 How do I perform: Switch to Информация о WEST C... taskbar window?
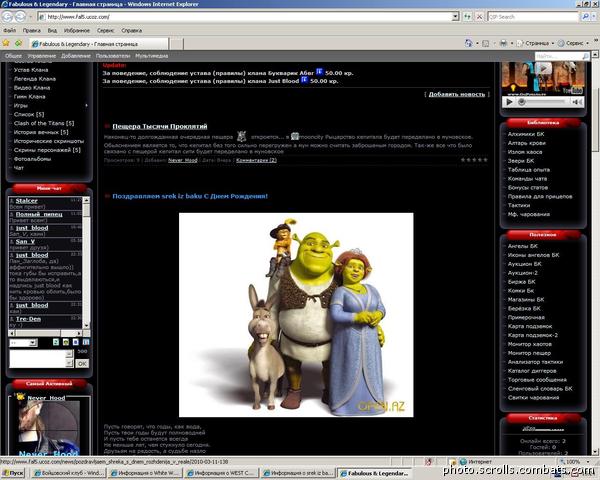coord(220,473)
